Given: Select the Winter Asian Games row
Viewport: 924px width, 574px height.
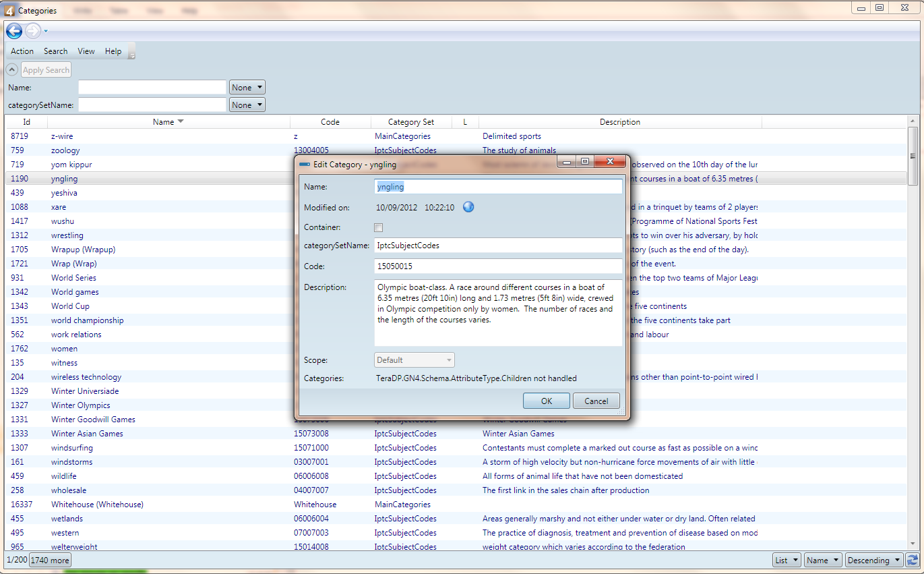Looking at the screenshot, I should tap(457, 434).
